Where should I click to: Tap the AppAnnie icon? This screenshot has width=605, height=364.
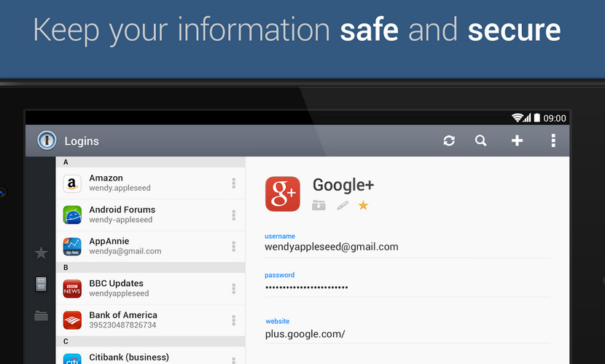72,247
